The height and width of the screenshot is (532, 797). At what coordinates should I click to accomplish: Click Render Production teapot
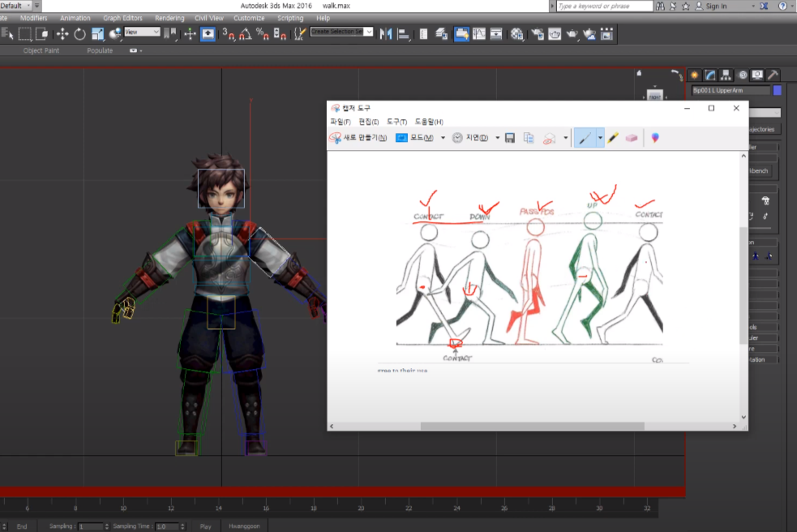572,34
